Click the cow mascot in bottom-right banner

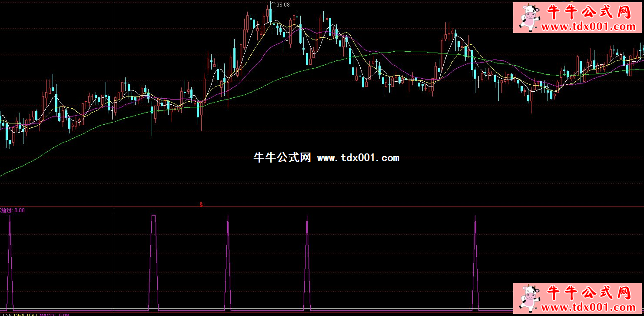pos(528,298)
